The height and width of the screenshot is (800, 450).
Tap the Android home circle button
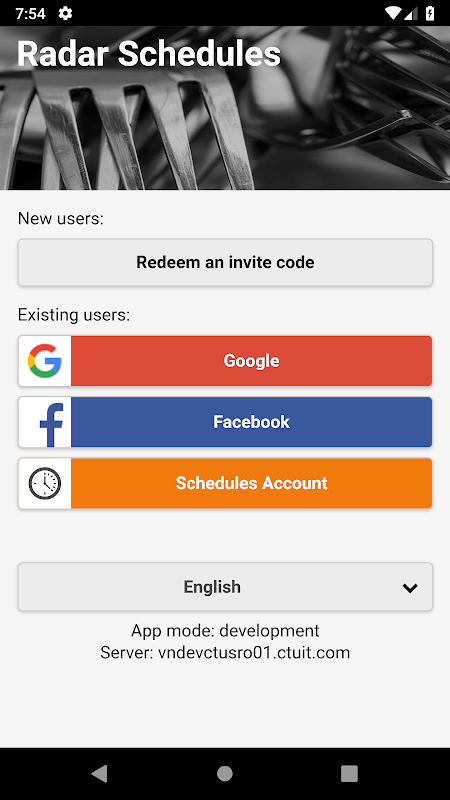(224, 773)
